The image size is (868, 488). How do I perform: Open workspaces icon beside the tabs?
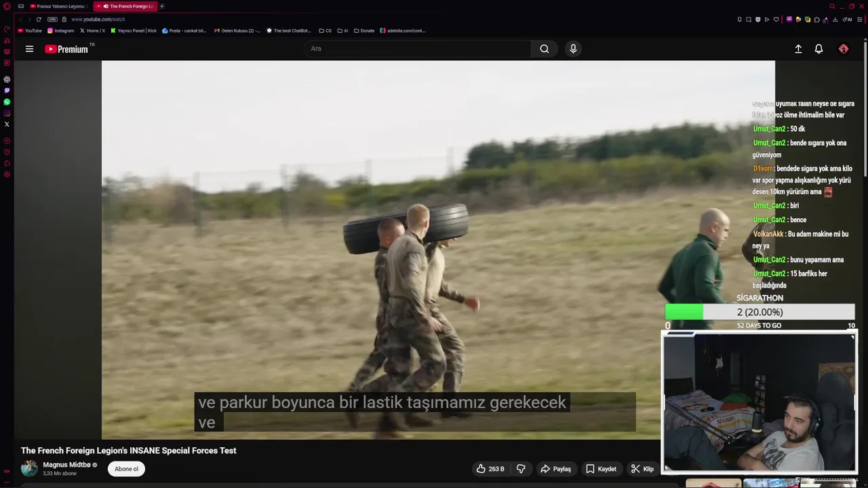21,6
